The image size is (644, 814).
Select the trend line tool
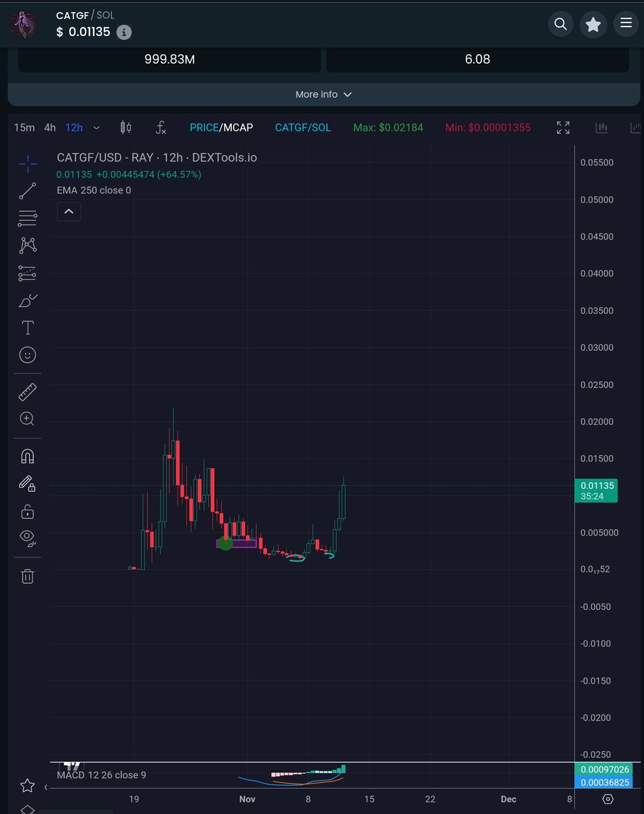tap(28, 191)
